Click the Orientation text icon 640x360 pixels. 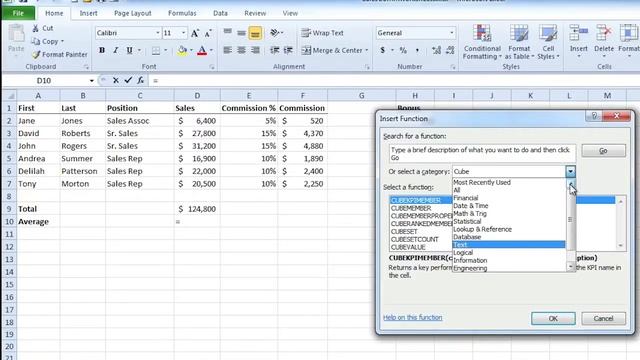click(x=275, y=33)
